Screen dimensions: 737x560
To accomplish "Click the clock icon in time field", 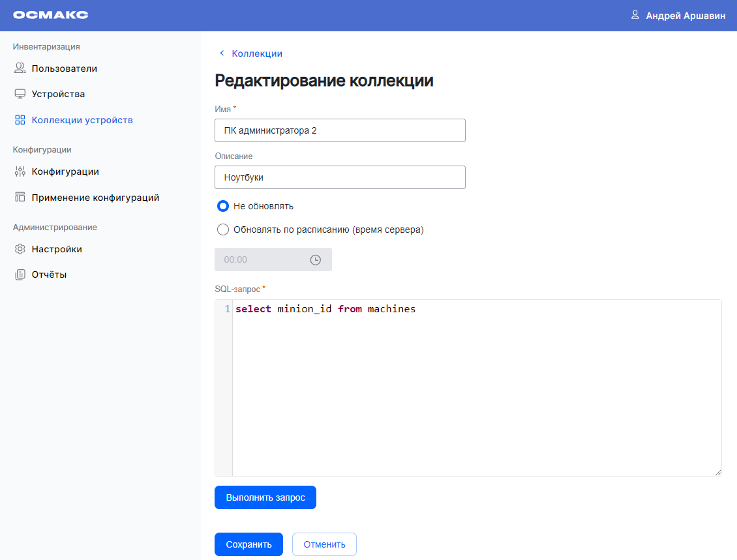I will point(315,259).
